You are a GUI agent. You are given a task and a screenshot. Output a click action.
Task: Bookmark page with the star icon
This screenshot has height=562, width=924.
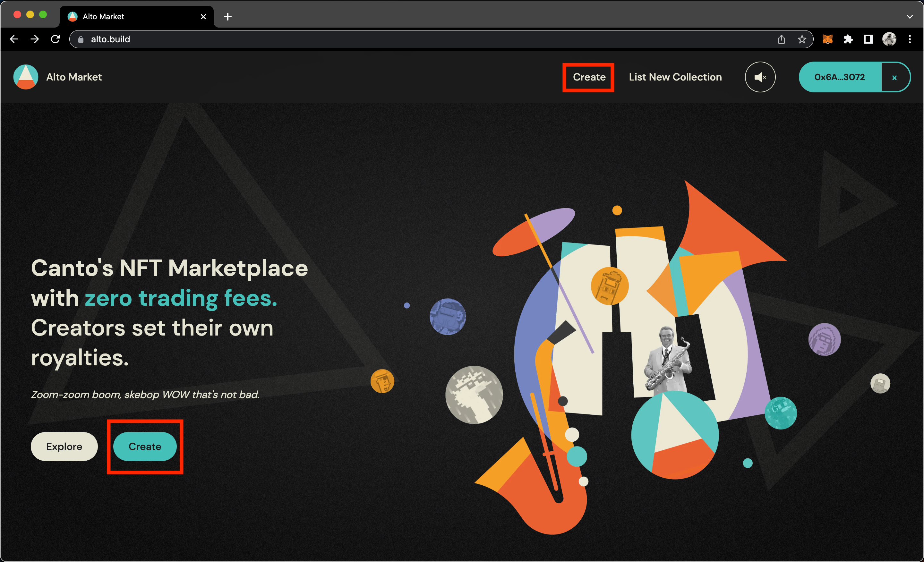(x=802, y=39)
